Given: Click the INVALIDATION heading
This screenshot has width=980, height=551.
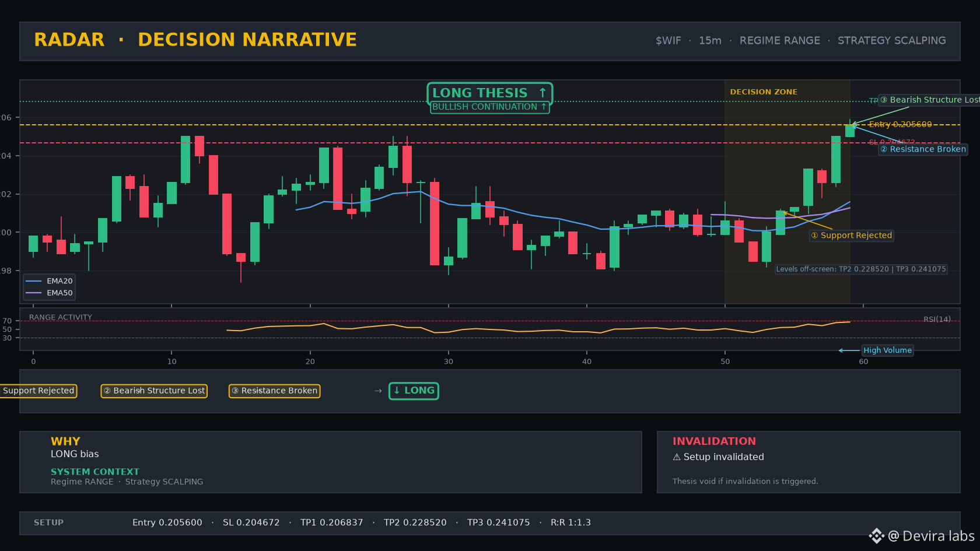Looking at the screenshot, I should click(714, 441).
